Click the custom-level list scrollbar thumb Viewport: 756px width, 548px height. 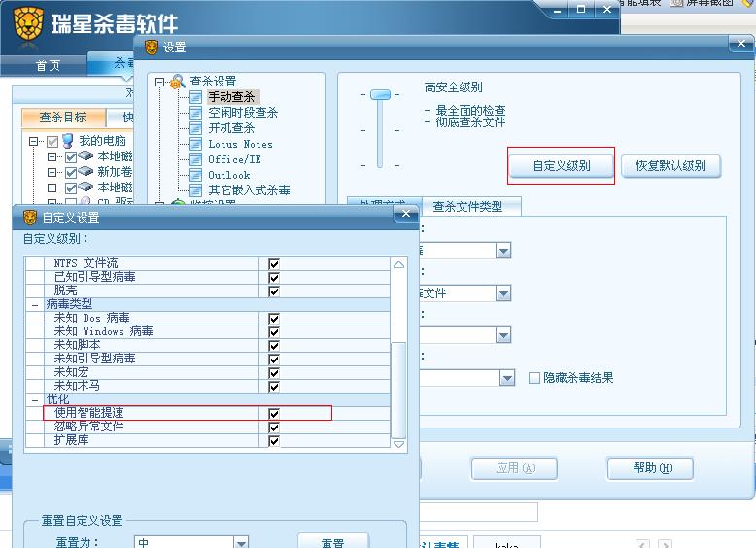coord(398,390)
